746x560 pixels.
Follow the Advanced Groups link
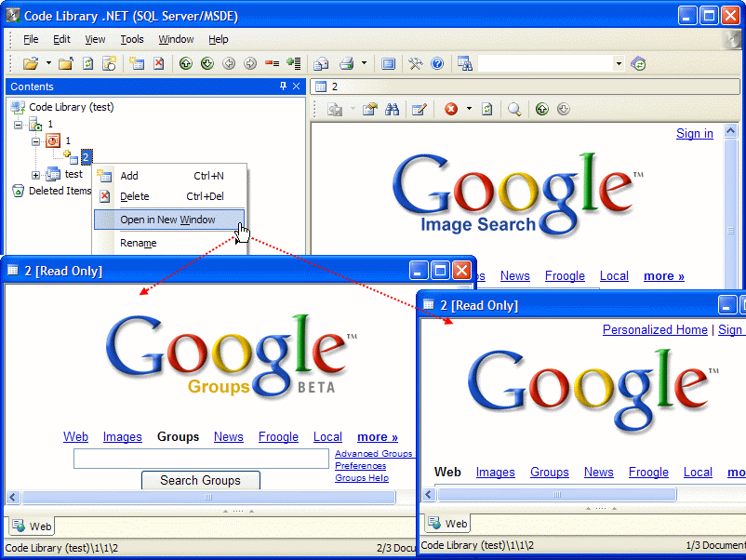coord(374,454)
